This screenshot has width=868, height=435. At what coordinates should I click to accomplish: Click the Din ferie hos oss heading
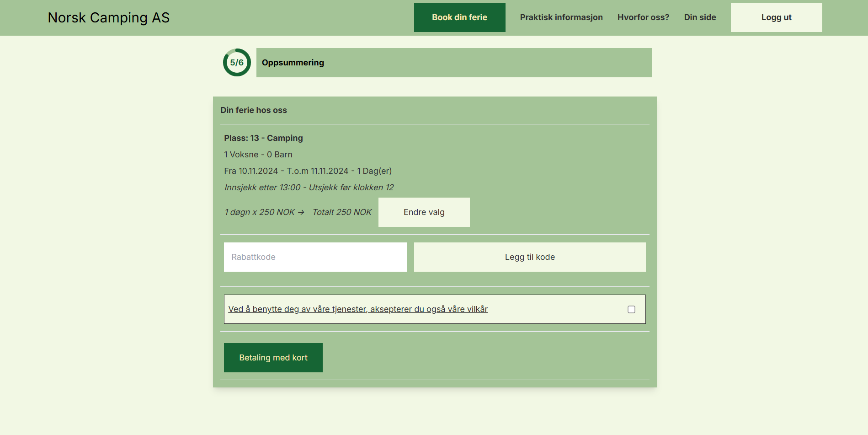tap(254, 110)
